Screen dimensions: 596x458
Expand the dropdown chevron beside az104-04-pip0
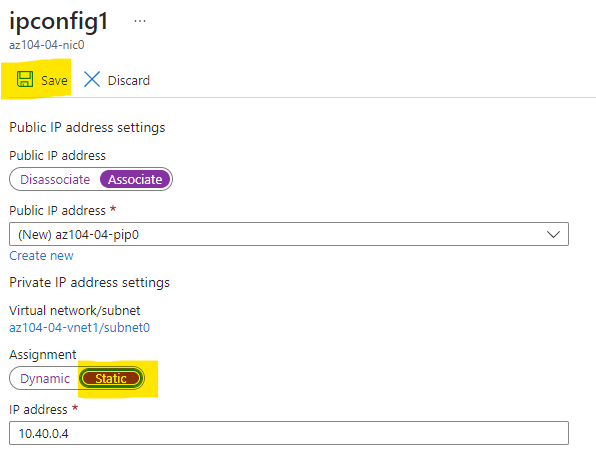coord(553,235)
